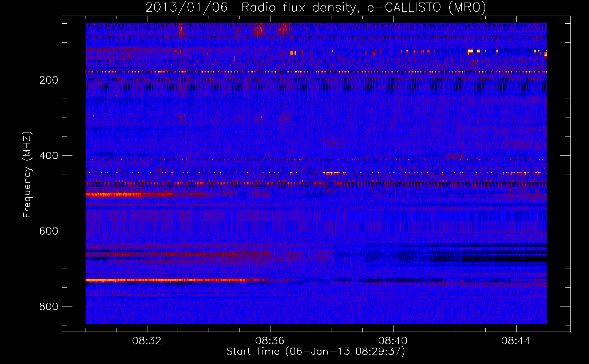Click the 'Frequency (MHZ)' axis label
The height and width of the screenshot is (364, 589).
click(x=27, y=175)
